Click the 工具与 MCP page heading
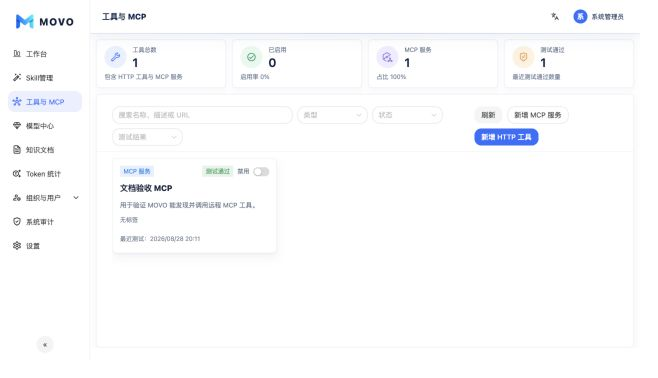 point(124,17)
